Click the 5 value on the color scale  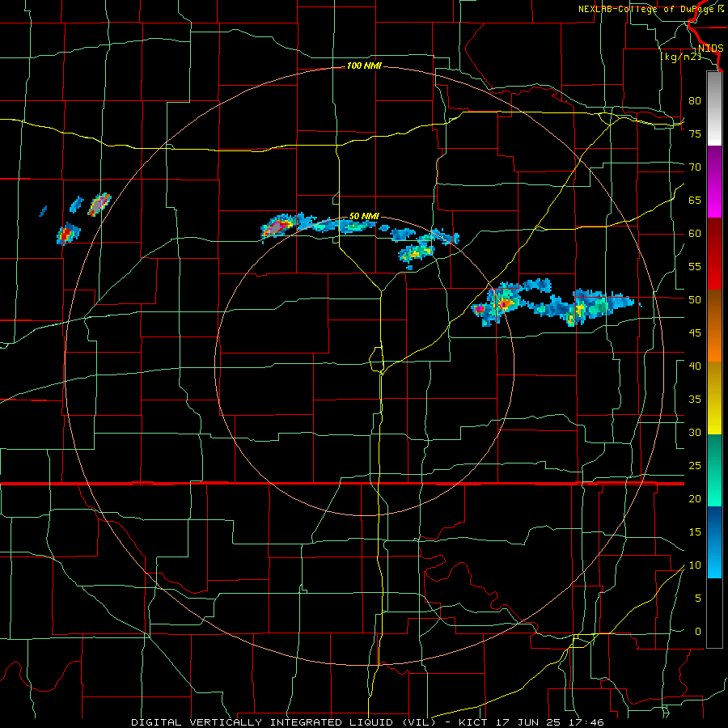click(x=698, y=599)
